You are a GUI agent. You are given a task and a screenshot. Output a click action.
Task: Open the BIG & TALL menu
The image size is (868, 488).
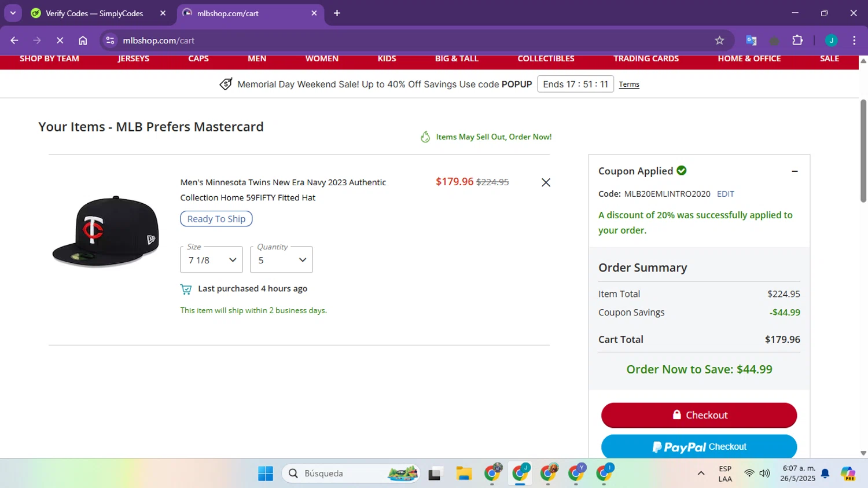coord(457,58)
